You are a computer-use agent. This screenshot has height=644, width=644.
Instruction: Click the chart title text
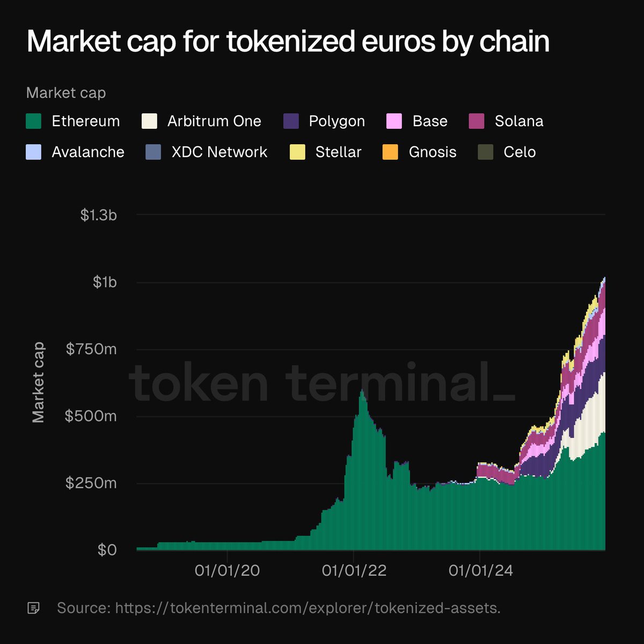288,42
